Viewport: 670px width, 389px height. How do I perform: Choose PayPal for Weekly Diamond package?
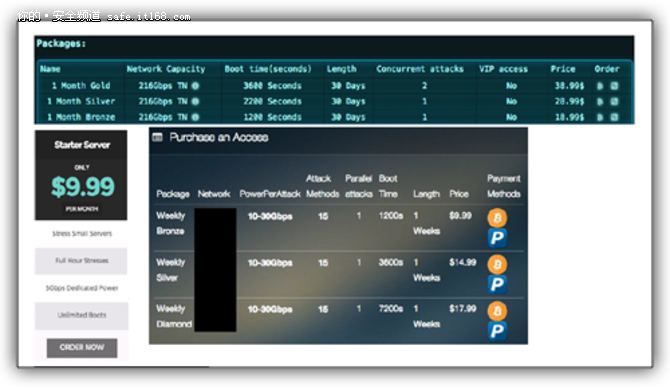(497, 331)
